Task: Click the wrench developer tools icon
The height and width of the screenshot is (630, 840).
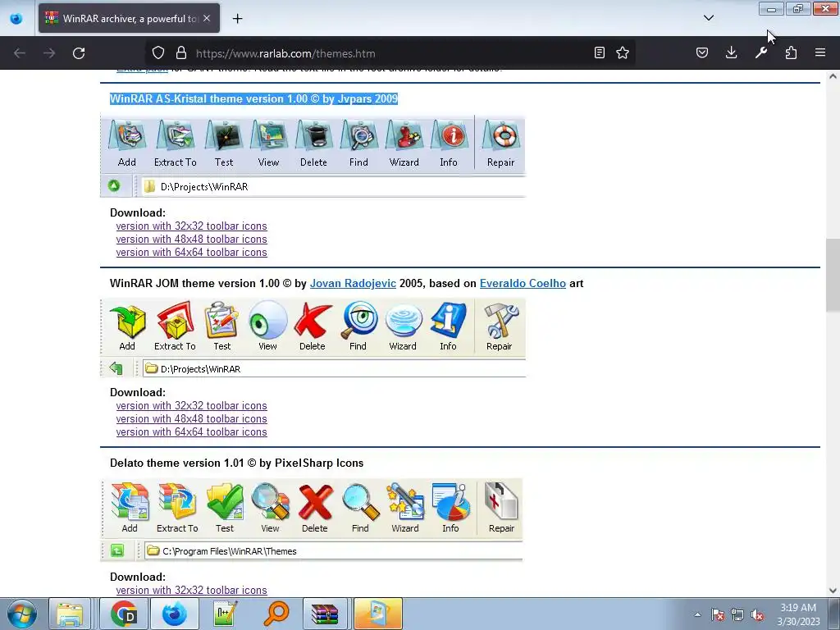Action: point(761,52)
